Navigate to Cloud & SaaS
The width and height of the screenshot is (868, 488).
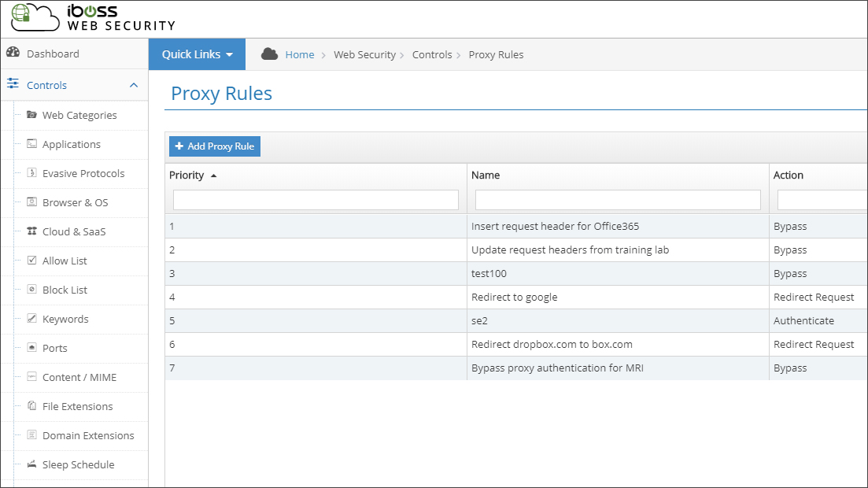(x=74, y=231)
